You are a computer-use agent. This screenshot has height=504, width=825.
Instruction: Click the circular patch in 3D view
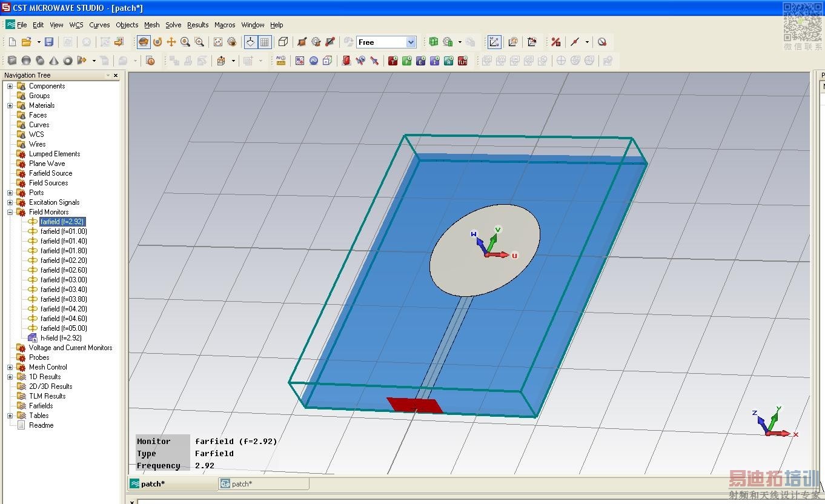click(x=485, y=250)
